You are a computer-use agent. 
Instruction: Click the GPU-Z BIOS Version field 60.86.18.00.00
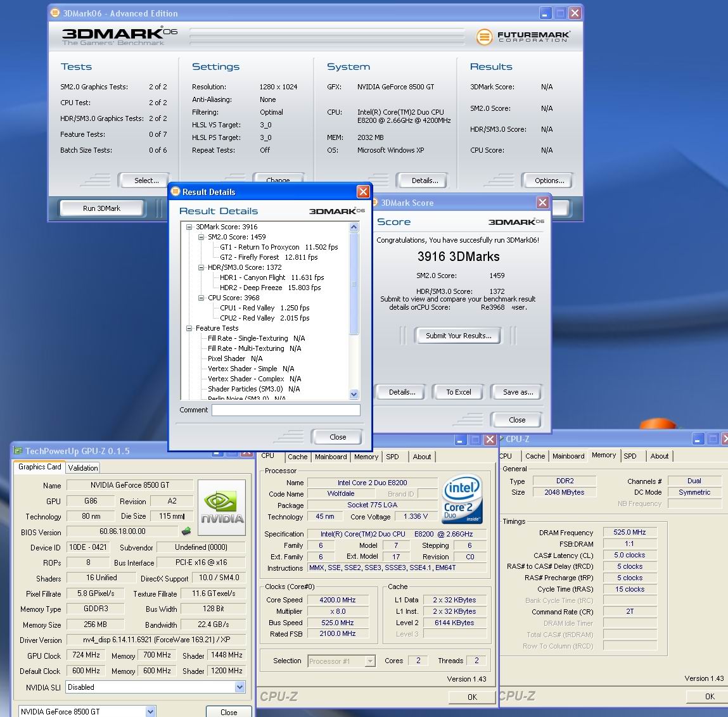122,531
